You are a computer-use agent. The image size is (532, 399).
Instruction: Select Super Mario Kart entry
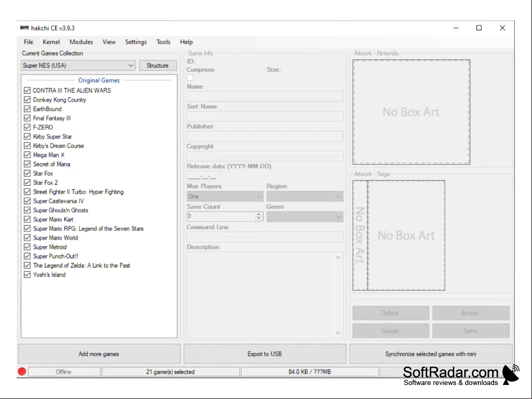[x=53, y=219]
